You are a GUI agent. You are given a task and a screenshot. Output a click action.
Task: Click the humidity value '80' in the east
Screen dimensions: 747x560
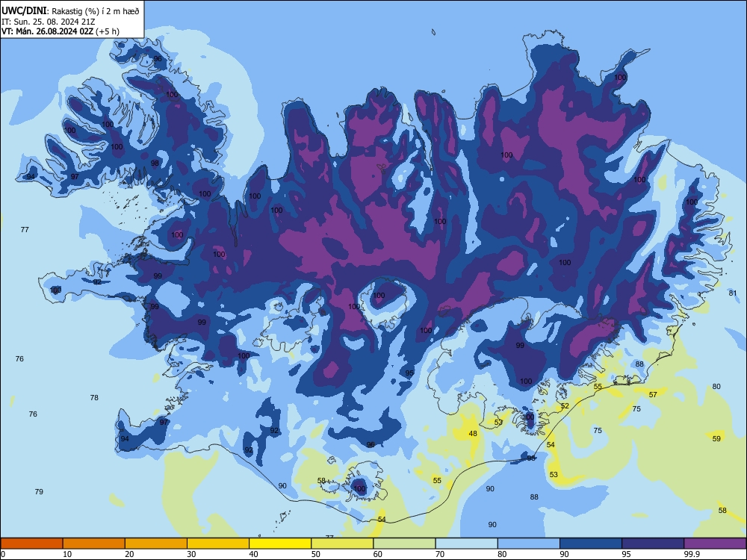tap(716, 386)
